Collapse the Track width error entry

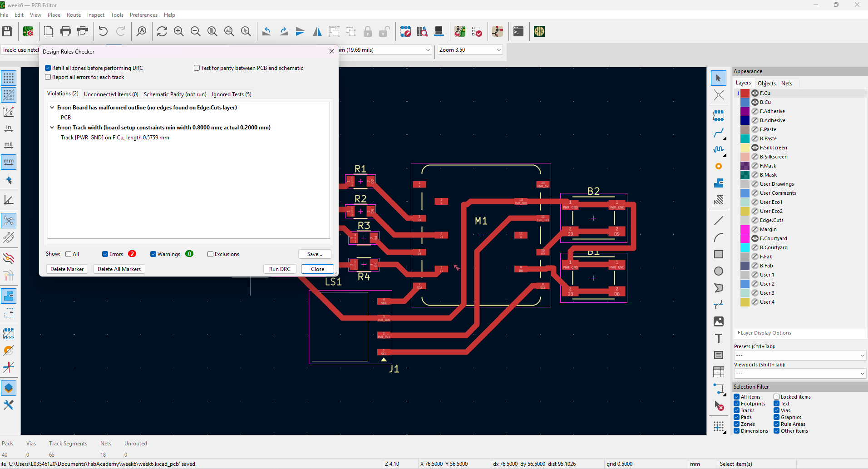pyautogui.click(x=52, y=128)
